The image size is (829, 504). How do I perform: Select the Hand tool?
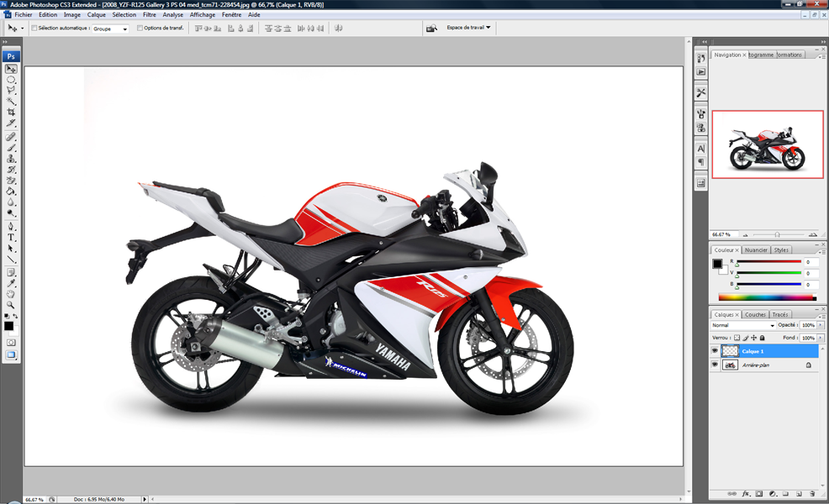[x=11, y=294]
